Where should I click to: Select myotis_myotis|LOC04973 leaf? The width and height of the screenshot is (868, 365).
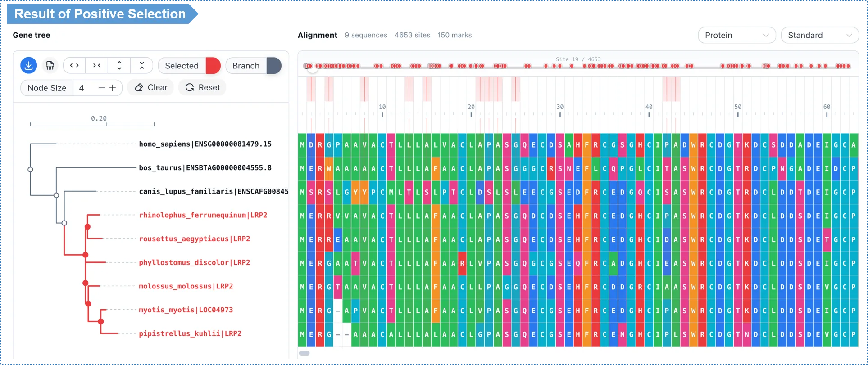[186, 310]
